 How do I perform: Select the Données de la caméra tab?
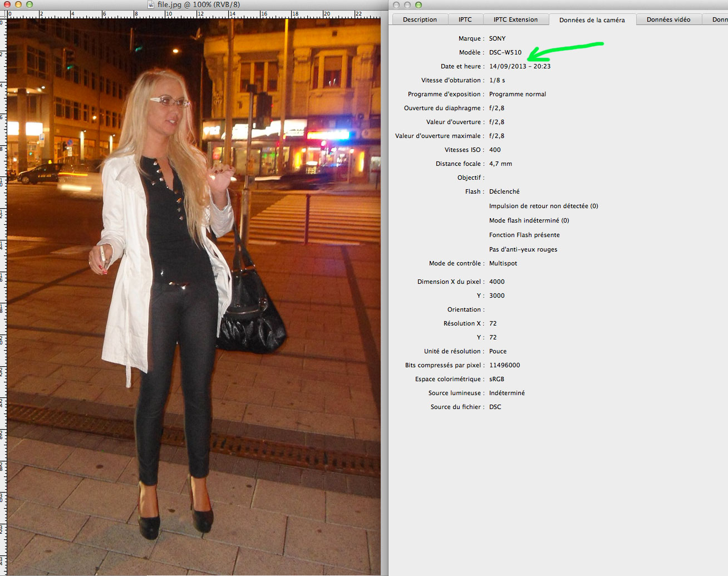pos(592,20)
